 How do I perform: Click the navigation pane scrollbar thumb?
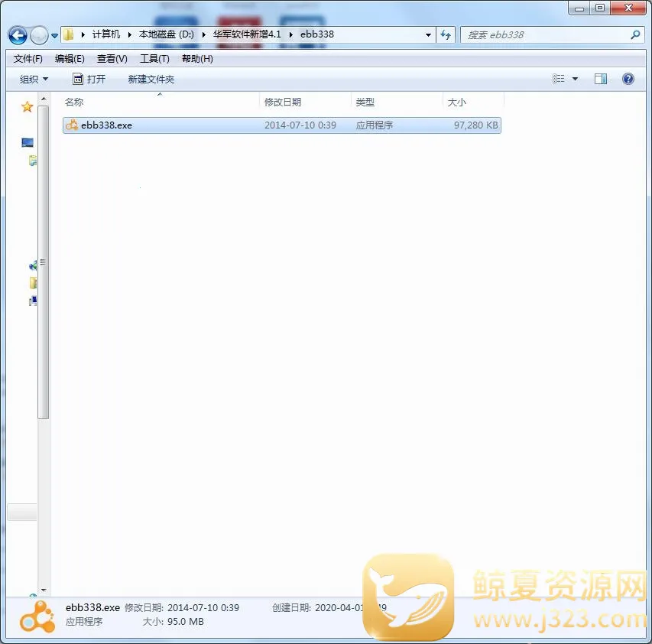pyautogui.click(x=44, y=262)
